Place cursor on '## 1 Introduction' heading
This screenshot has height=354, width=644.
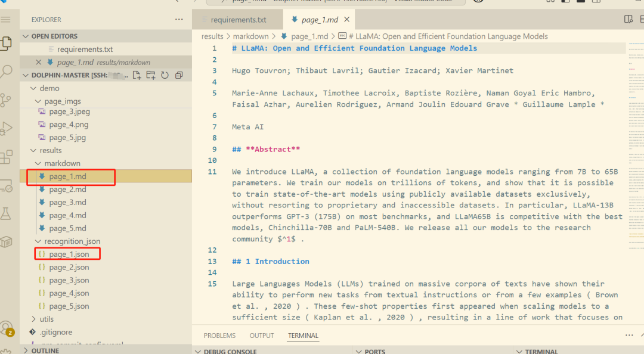coord(271,262)
